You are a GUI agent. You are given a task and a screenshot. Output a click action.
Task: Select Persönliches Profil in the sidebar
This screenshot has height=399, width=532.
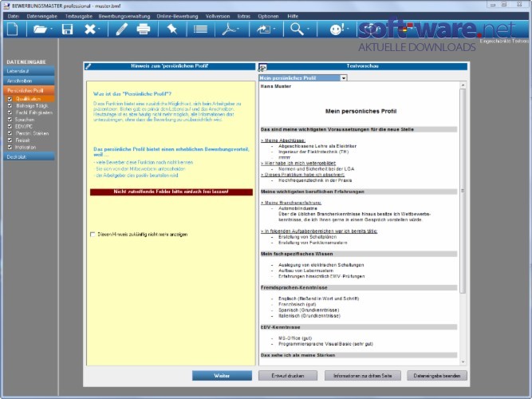click(29, 90)
